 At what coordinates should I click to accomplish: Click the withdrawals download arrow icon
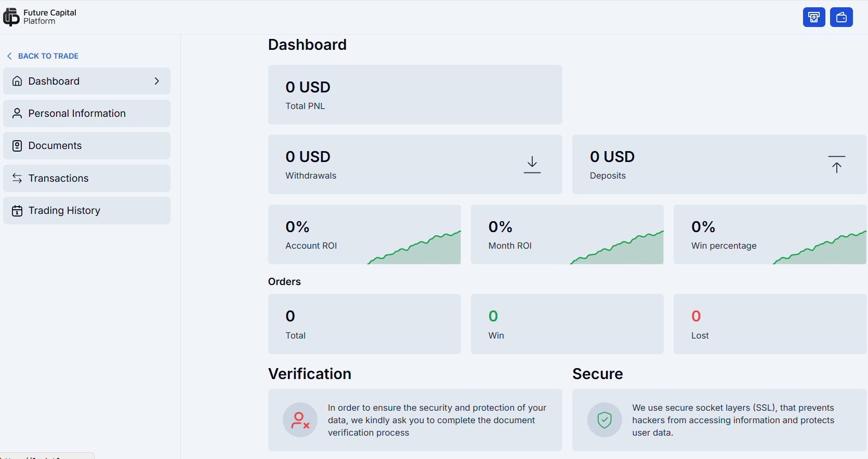[x=532, y=165]
